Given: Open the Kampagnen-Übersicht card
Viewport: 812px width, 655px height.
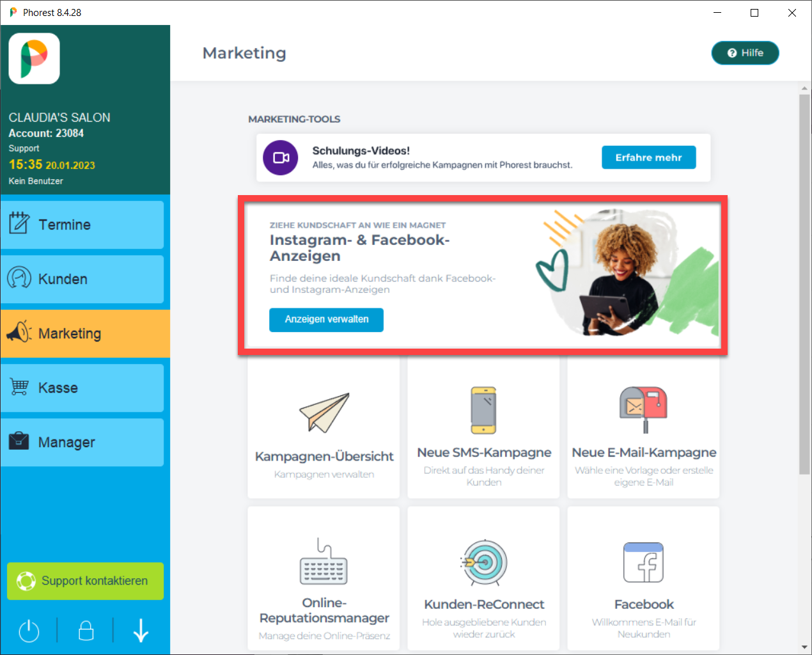Looking at the screenshot, I should (x=324, y=427).
